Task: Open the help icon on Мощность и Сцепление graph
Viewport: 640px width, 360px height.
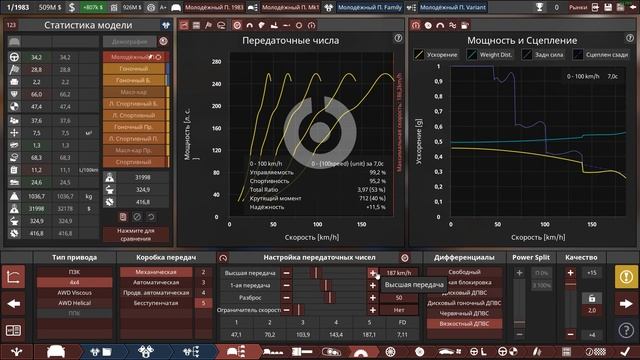Action: pyautogui.click(x=629, y=38)
